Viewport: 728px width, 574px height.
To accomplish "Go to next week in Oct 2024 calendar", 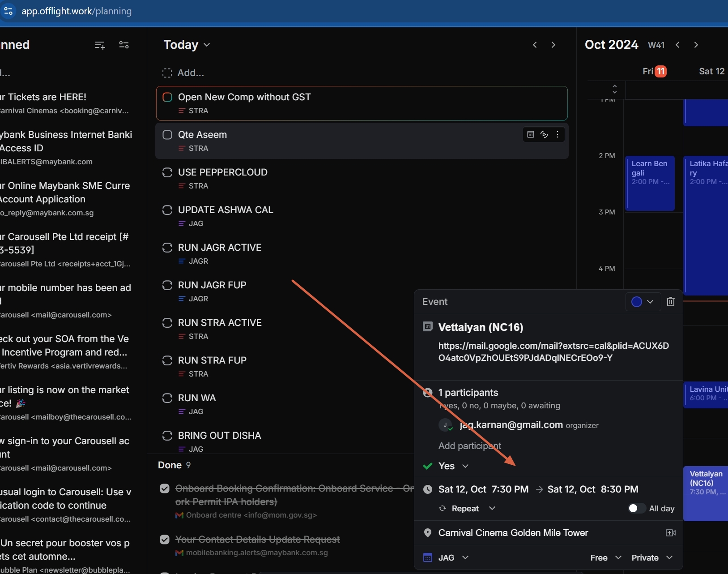I will (696, 45).
